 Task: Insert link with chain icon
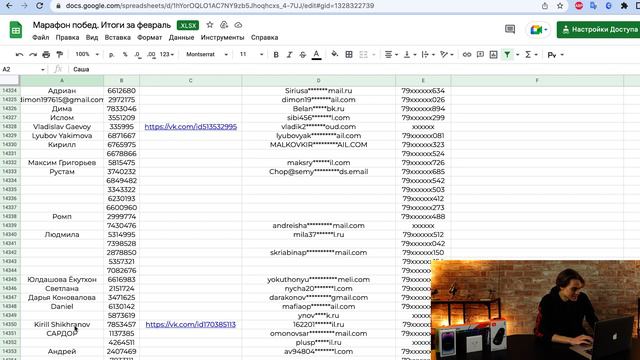pos(467,54)
